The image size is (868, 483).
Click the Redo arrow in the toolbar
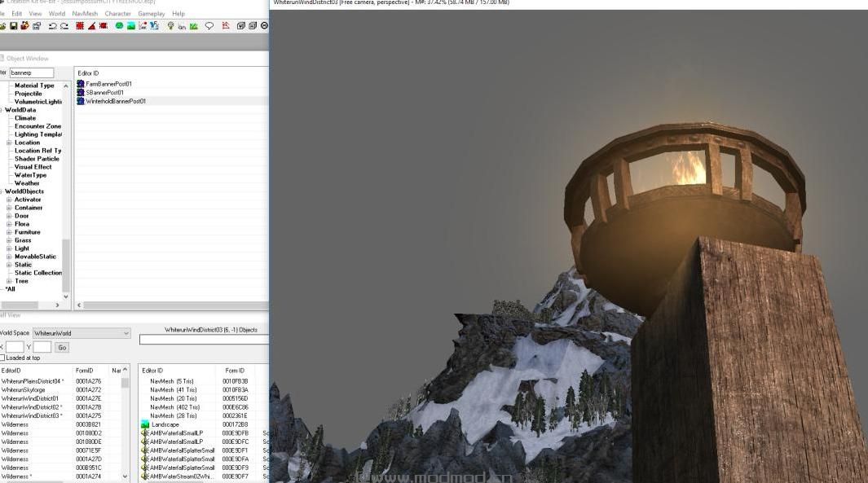[64, 26]
